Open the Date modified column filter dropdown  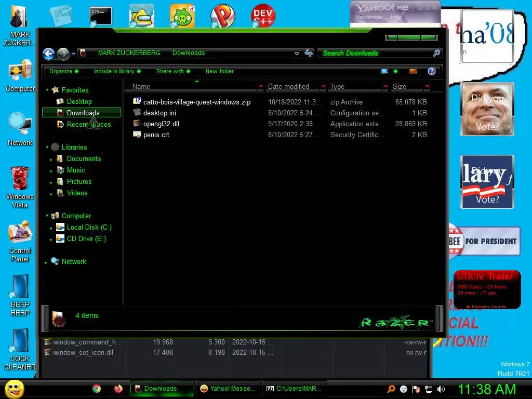[323, 87]
